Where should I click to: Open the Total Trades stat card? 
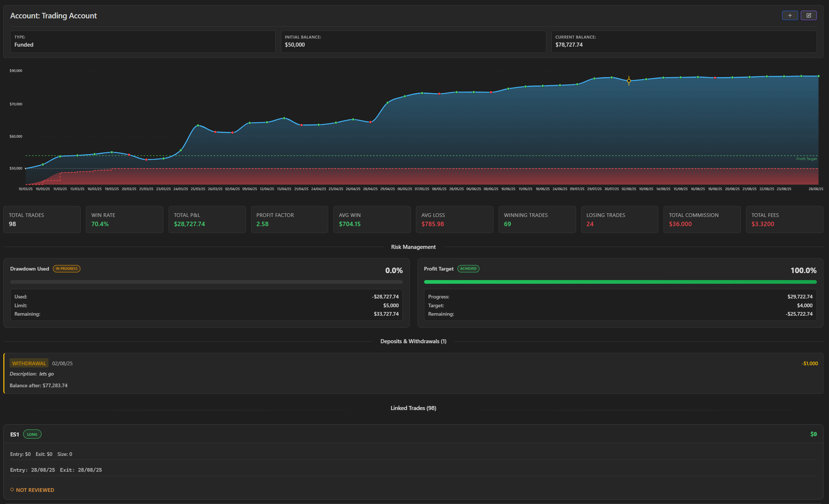[x=42, y=220]
